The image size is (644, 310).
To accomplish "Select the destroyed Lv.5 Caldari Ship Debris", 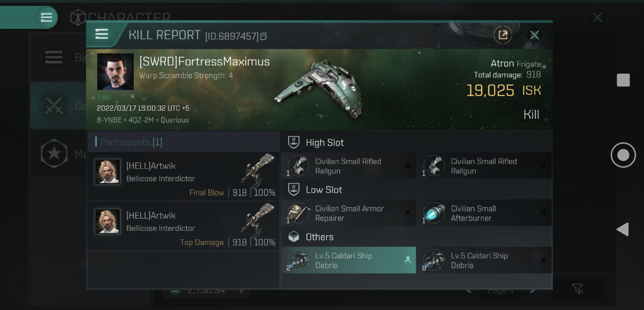I will point(484,260).
